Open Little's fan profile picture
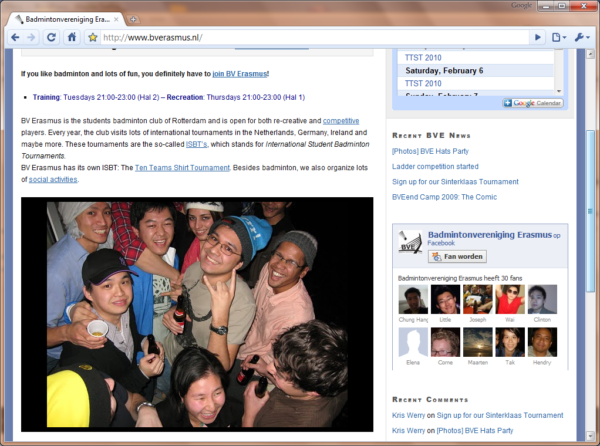 pyautogui.click(x=445, y=300)
